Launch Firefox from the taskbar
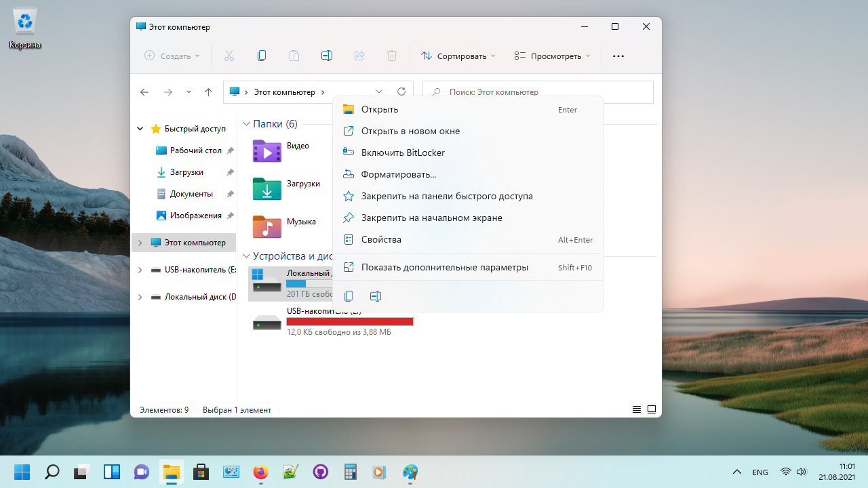868x488 pixels. 261,472
